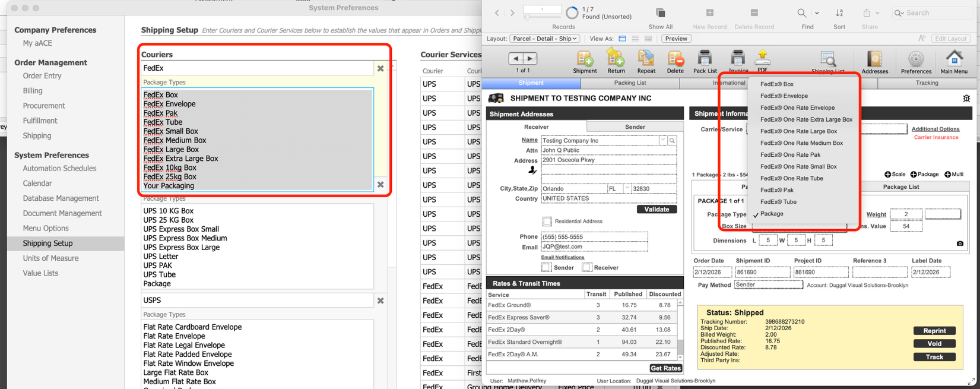Click the camera icon in package panel
This screenshot has height=389, width=980.
click(960, 243)
